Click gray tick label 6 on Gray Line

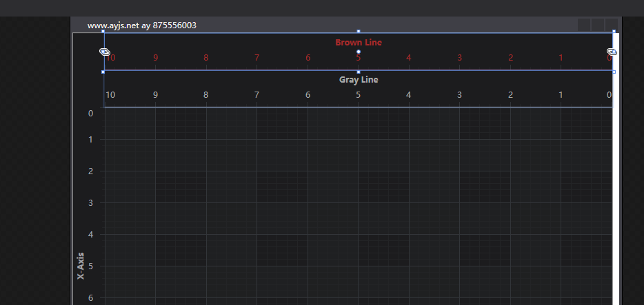(x=308, y=95)
